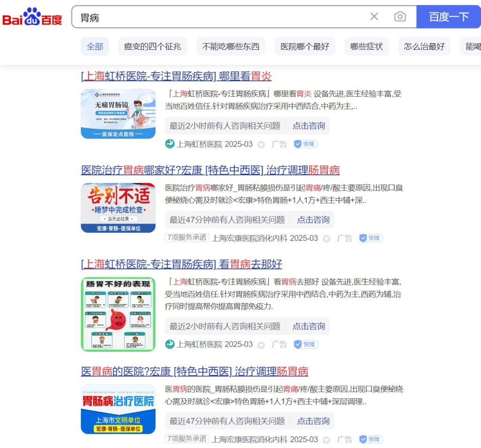Click the 胃肠病治疗医院 thumbnail

pyautogui.click(x=118, y=409)
